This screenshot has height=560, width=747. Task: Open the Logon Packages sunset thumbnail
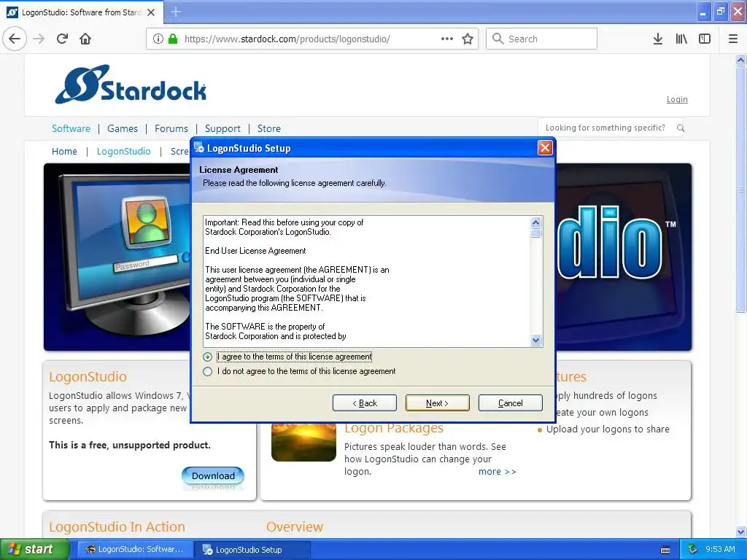(303, 442)
